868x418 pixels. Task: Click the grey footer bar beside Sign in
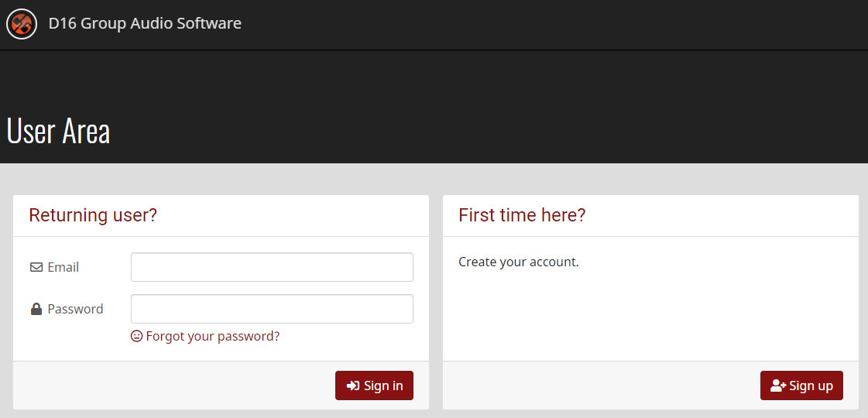click(173, 385)
